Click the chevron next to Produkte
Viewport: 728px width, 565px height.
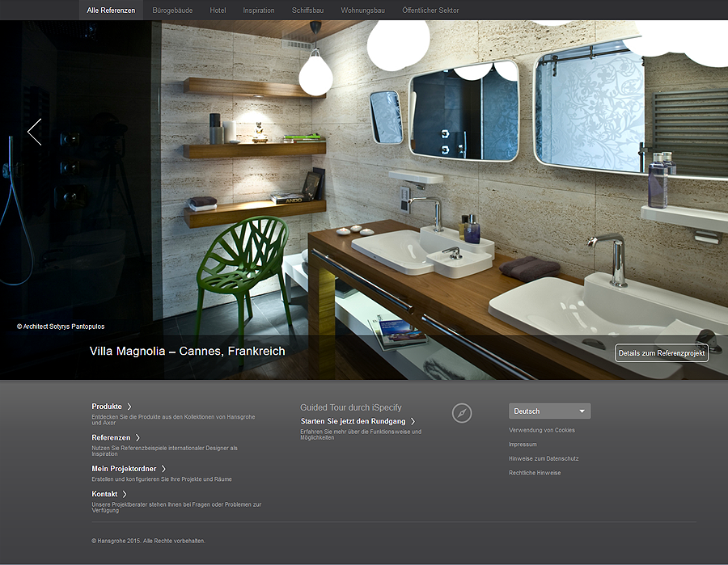(129, 407)
